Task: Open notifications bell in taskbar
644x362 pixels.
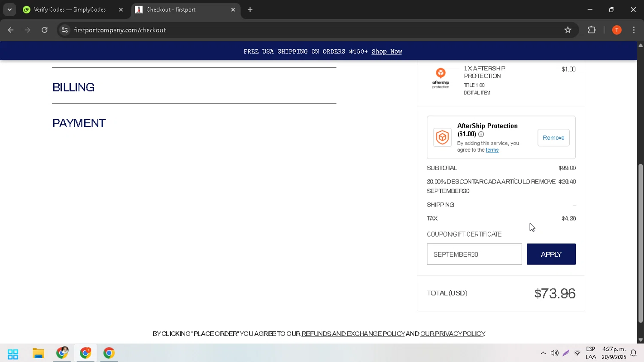Action: (633, 353)
